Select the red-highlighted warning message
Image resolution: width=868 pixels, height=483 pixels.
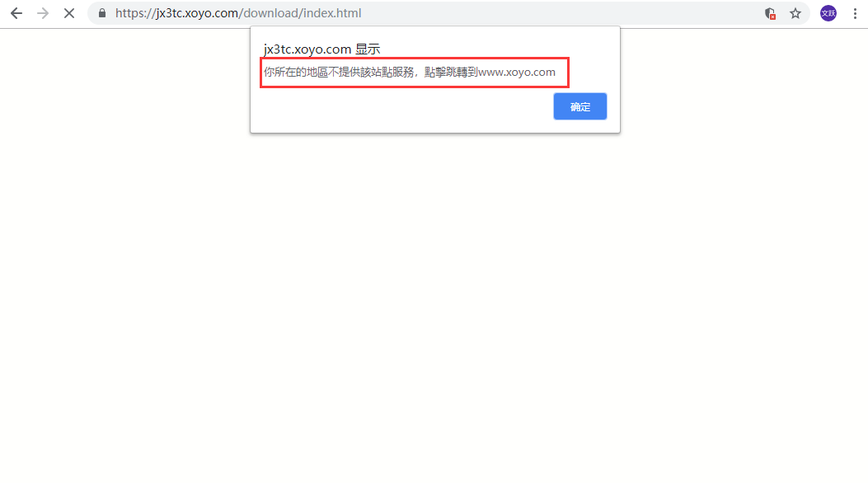(414, 72)
